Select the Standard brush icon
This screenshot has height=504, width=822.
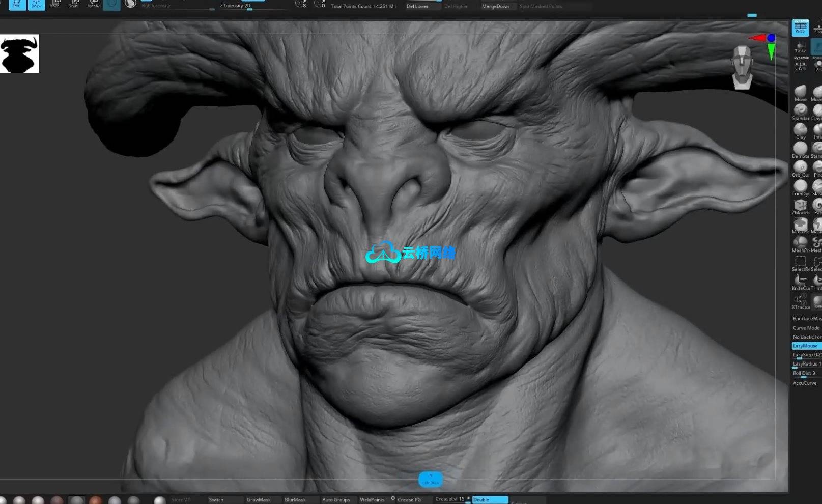[800, 110]
